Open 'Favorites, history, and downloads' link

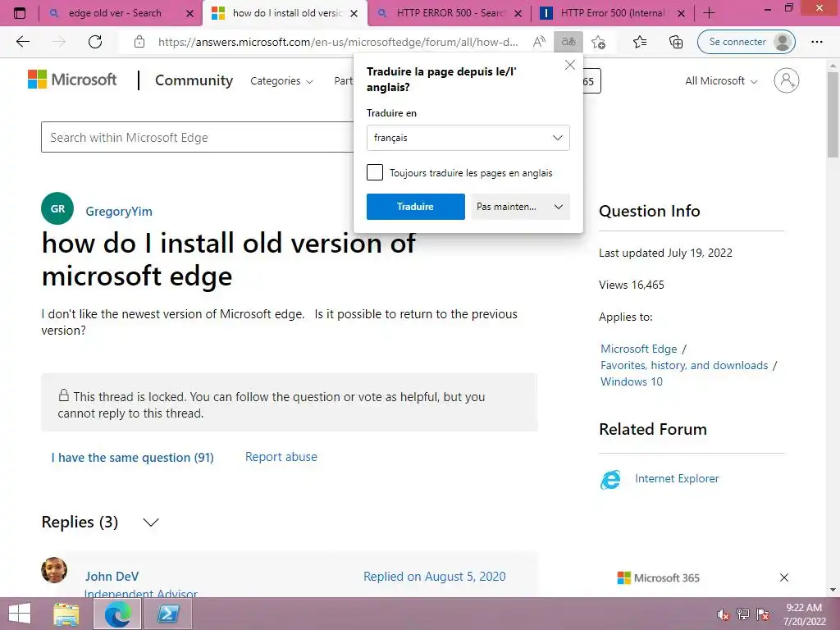coord(684,365)
